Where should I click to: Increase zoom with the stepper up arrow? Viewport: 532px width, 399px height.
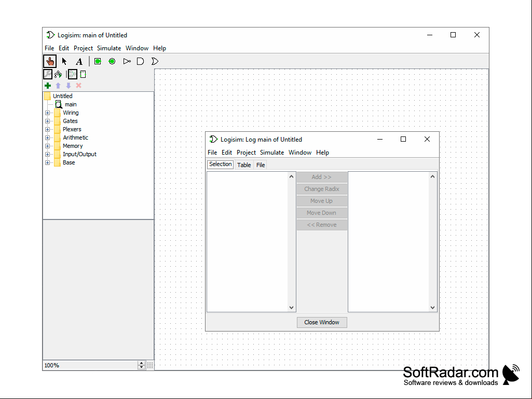pyautogui.click(x=142, y=363)
